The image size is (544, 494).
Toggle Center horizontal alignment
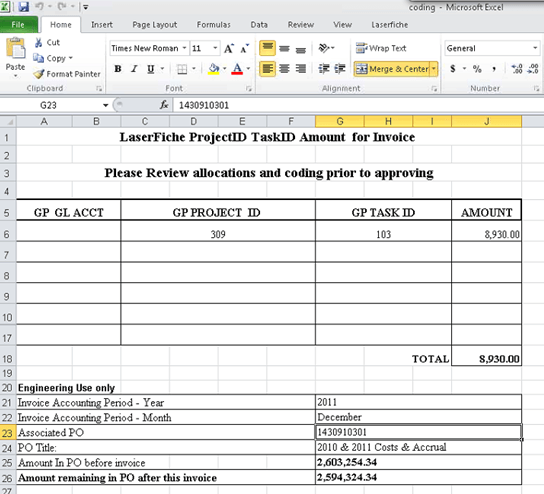point(284,69)
